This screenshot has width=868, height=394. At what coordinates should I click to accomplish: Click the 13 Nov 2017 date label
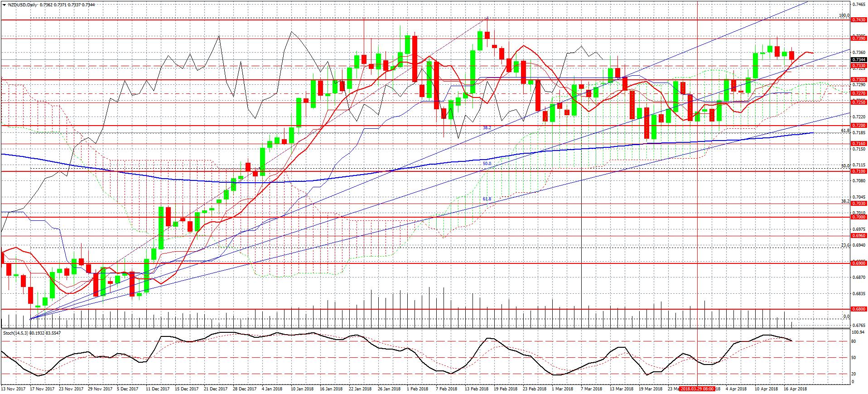(x=13, y=389)
